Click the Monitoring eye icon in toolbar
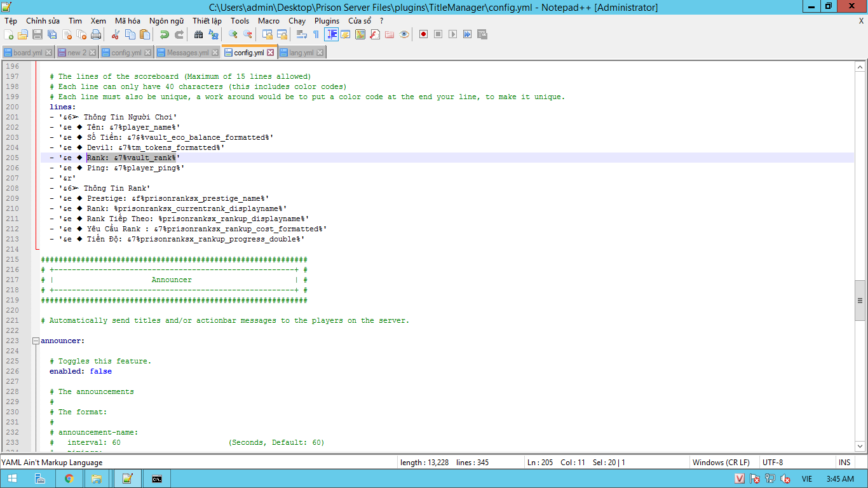 [x=404, y=34]
